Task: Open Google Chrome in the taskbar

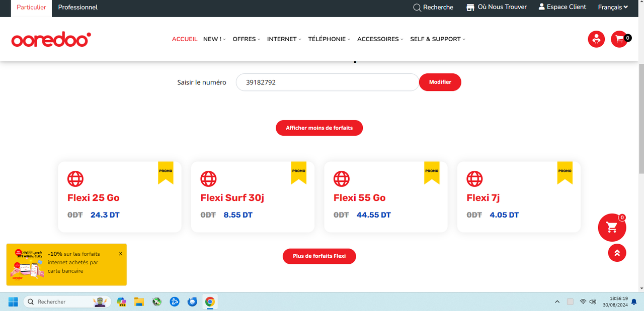Action: (210, 301)
